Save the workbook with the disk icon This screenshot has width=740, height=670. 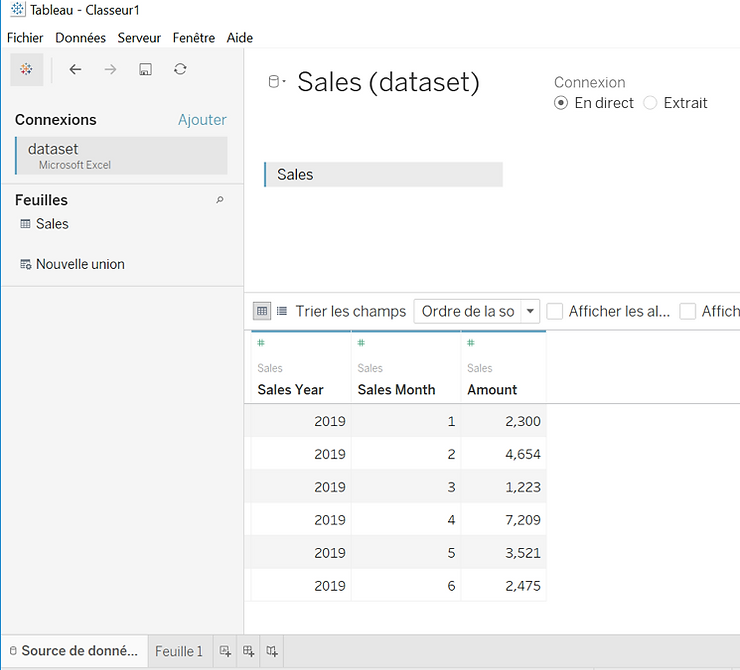click(145, 69)
